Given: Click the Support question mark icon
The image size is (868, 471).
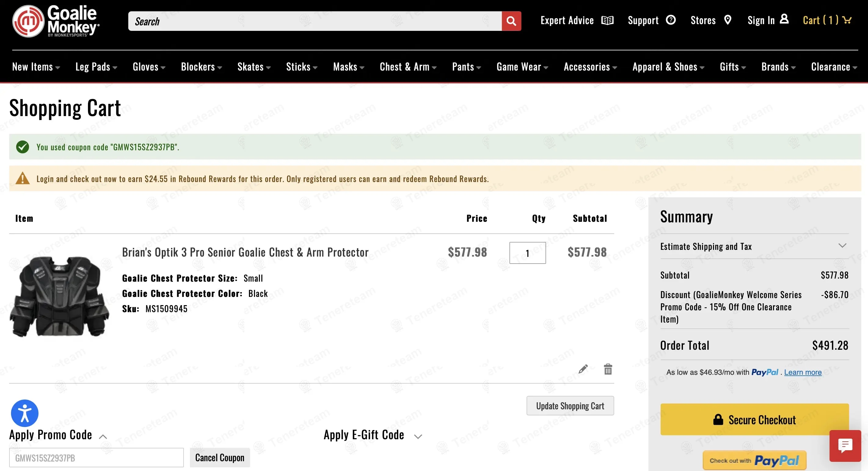Looking at the screenshot, I should (670, 20).
